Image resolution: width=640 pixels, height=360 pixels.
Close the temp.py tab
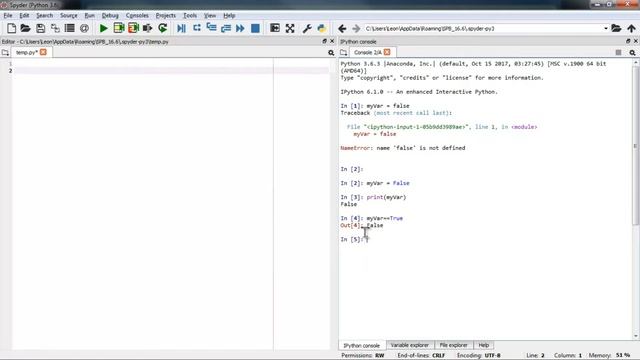click(x=43, y=52)
